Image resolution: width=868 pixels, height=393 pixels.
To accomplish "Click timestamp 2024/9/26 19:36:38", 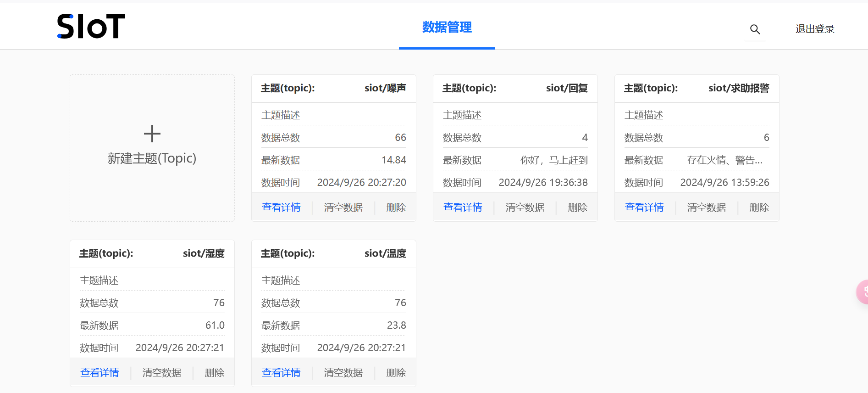I will 543,183.
